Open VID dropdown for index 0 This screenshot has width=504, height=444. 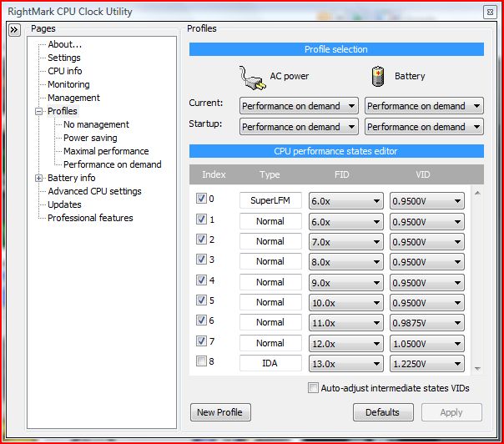427,201
